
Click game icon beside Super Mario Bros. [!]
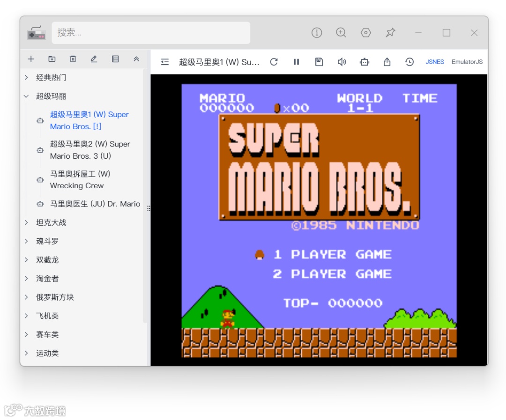click(x=40, y=121)
